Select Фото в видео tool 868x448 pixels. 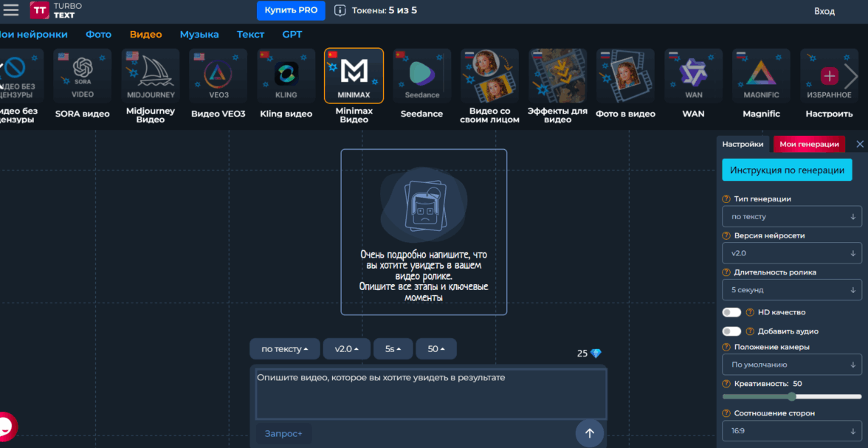click(x=626, y=83)
